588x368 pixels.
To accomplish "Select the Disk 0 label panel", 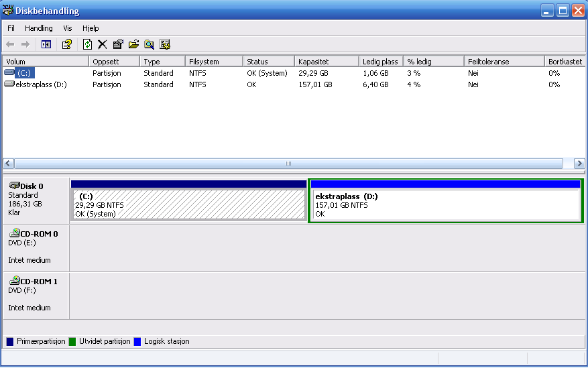I will coord(36,200).
